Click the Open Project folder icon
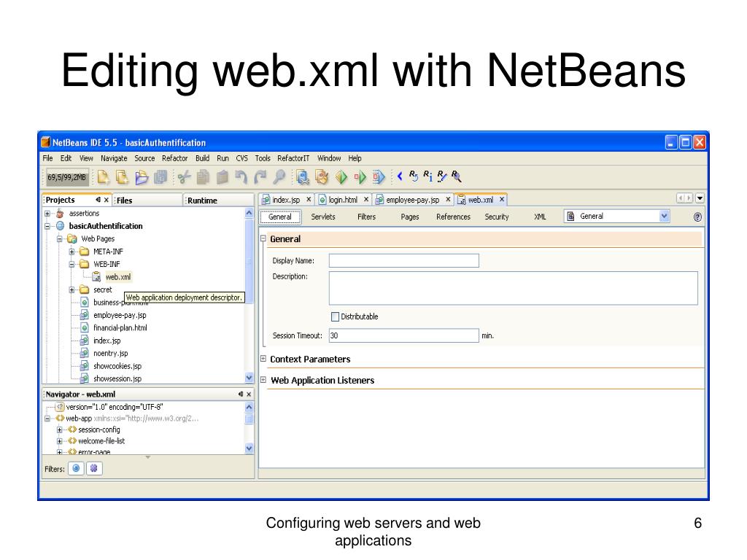 tap(142, 177)
